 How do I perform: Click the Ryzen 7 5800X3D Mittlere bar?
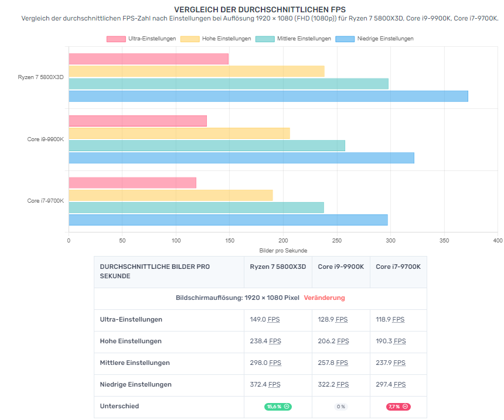click(229, 84)
